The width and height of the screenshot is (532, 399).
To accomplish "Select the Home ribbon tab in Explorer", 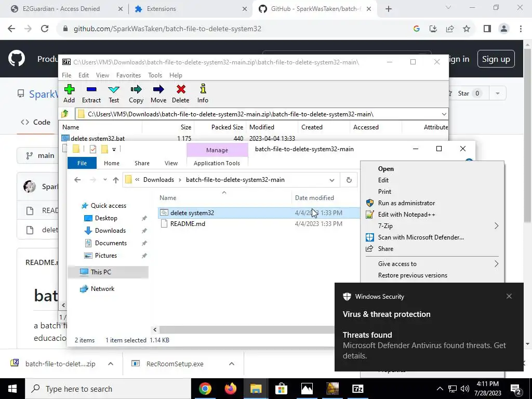I will (x=112, y=163).
